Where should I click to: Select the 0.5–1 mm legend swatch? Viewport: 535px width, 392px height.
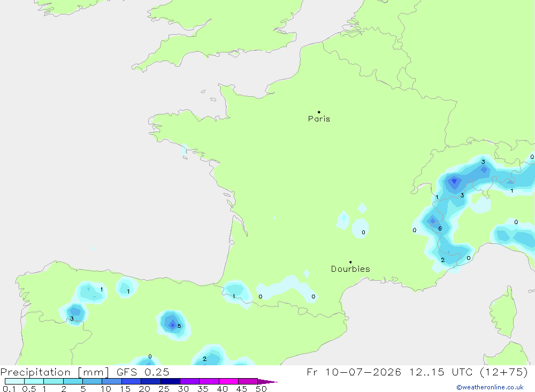click(34, 381)
